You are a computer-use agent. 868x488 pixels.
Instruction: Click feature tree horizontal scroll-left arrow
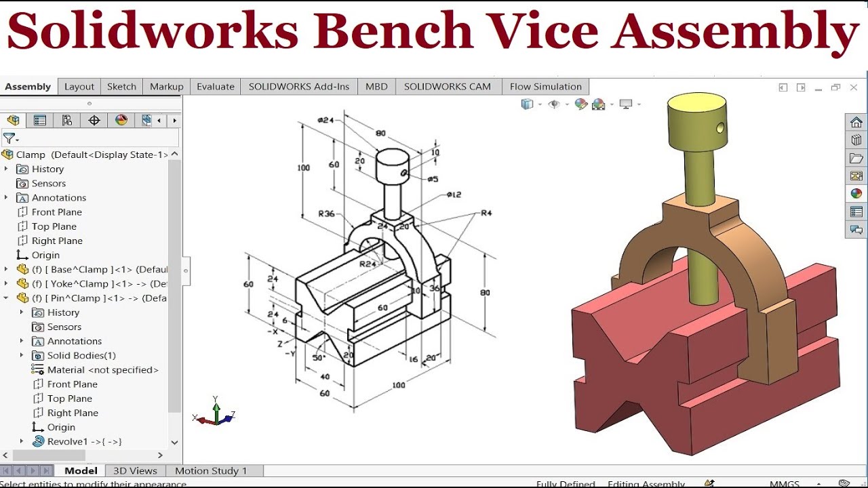6,455
